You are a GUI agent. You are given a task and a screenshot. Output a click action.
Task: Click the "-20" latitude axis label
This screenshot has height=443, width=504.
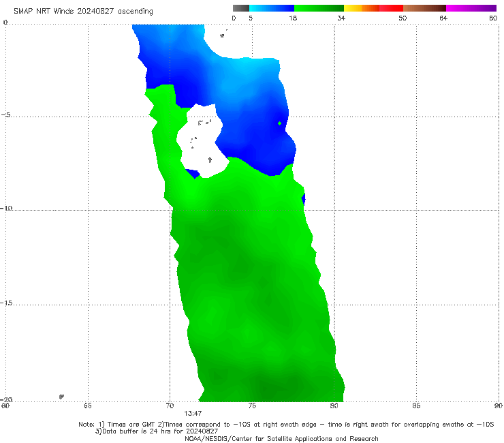point(6,399)
